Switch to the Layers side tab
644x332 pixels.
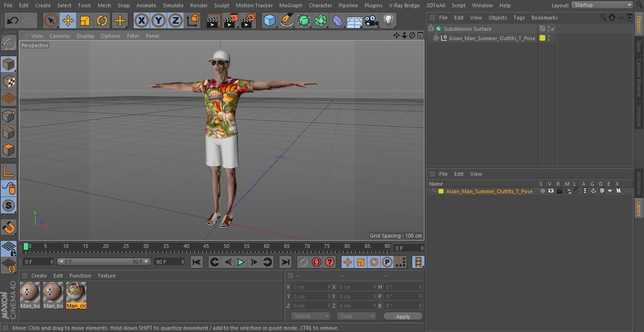[x=639, y=208]
